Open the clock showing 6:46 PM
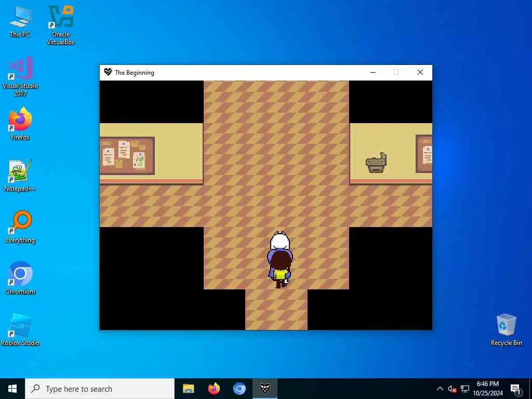 pos(488,389)
